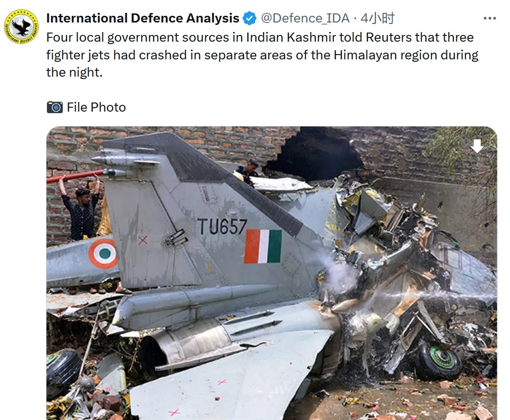Image resolution: width=510 pixels, height=420 pixels.
Task: Click the TU657 tail number in photo
Action: (x=223, y=227)
